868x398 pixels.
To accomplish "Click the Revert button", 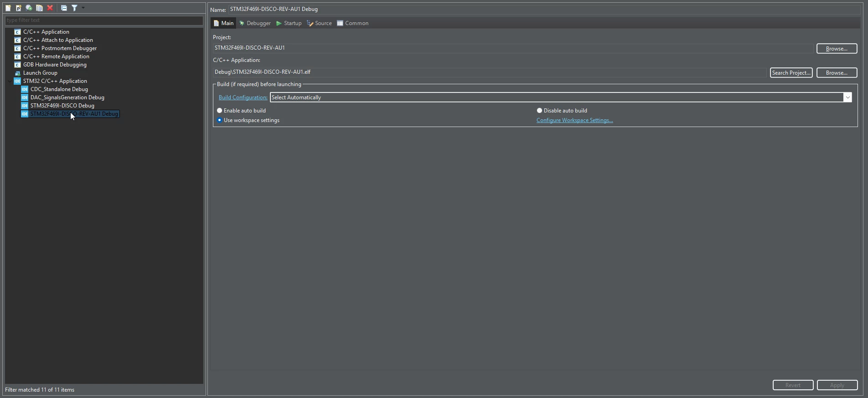I will coord(793,385).
